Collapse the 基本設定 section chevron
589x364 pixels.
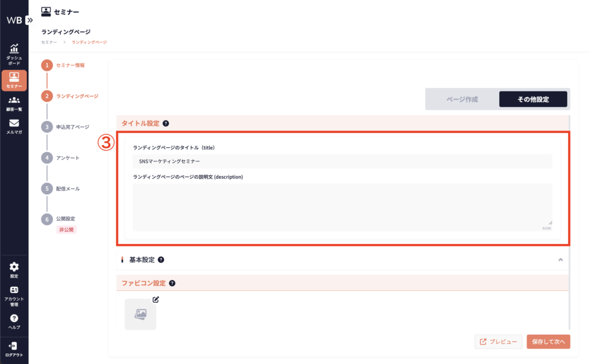point(561,260)
